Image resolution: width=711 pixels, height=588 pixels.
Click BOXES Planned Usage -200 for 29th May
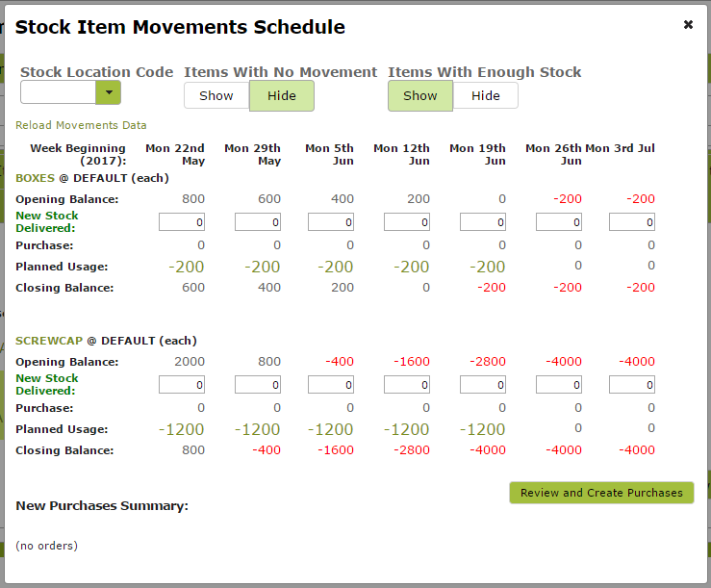pyautogui.click(x=262, y=267)
